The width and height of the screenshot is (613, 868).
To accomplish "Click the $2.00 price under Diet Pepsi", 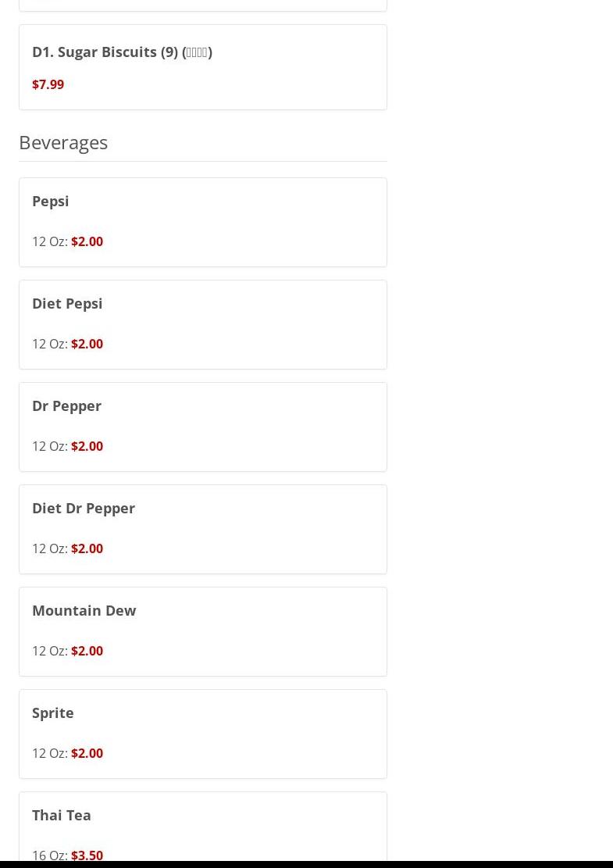I will [x=87, y=344].
